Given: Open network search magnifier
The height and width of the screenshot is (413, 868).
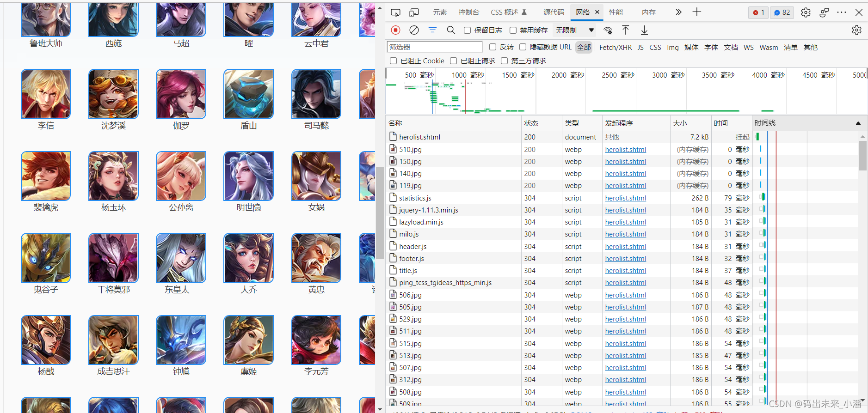Looking at the screenshot, I should [x=451, y=30].
